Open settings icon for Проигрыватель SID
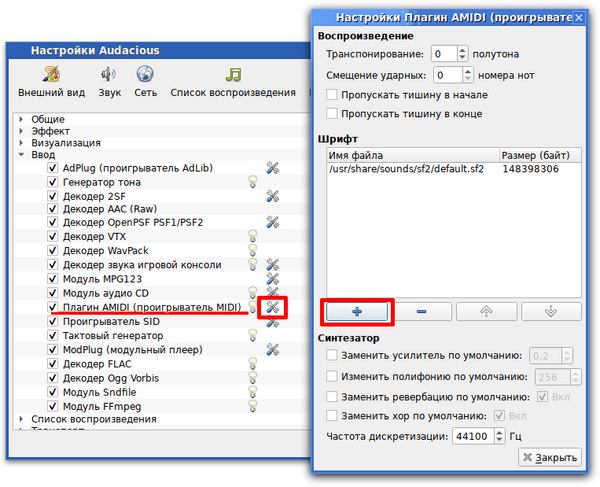Screen dimensions: 600x487 tap(272, 322)
